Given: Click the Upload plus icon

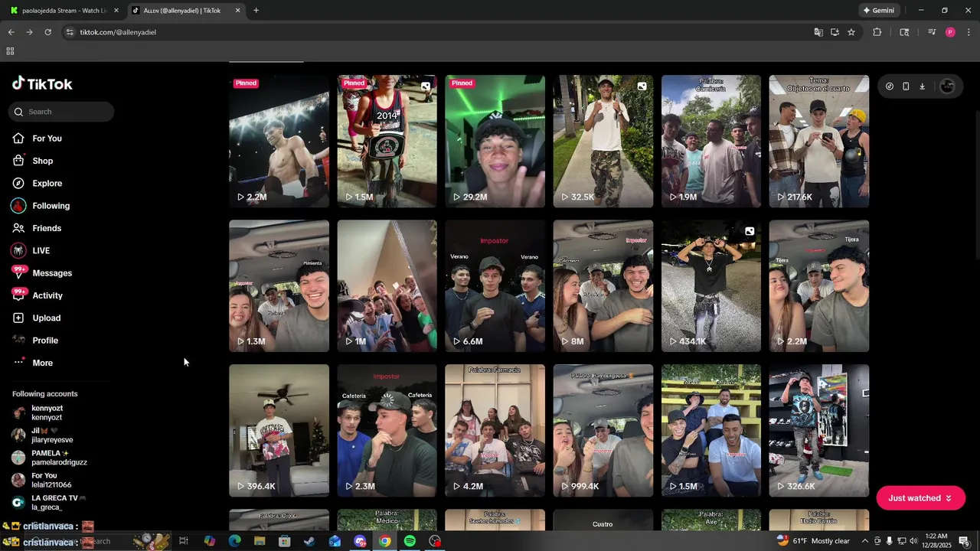Looking at the screenshot, I should point(18,318).
